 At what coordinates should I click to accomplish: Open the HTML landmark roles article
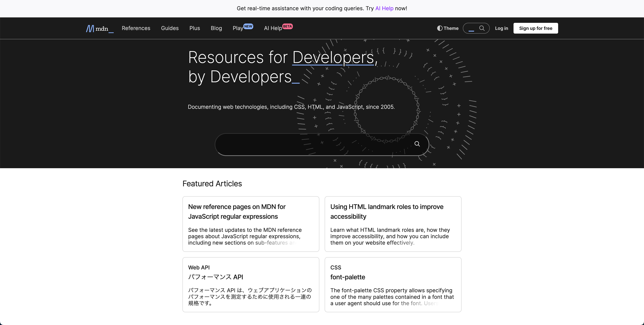[x=387, y=211]
